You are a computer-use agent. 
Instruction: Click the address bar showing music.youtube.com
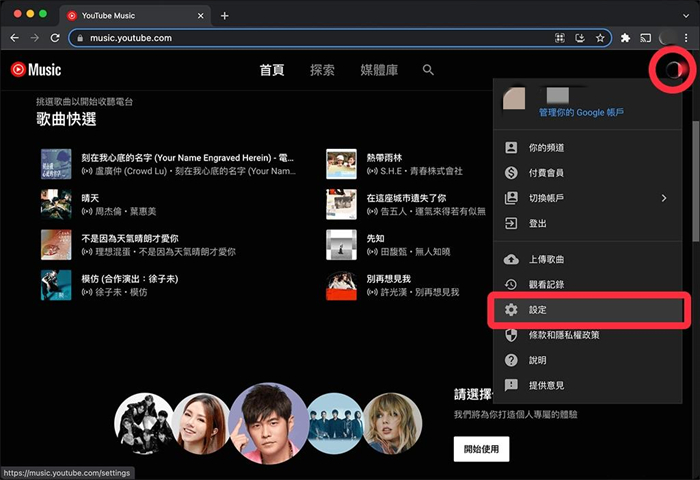click(300, 38)
